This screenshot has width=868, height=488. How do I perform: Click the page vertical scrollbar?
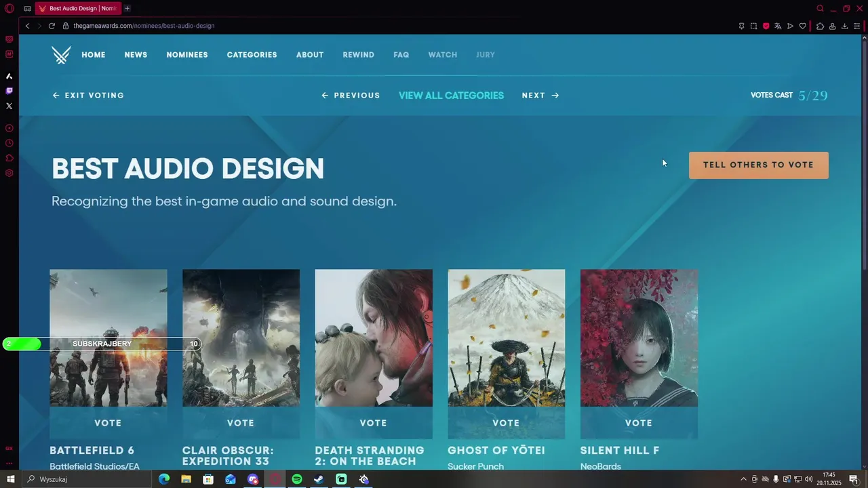click(865, 156)
